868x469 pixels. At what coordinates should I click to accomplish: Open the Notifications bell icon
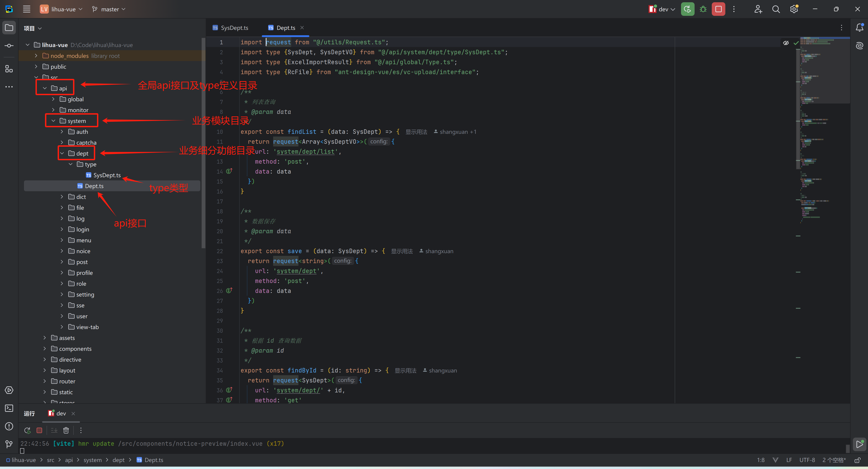pyautogui.click(x=859, y=28)
